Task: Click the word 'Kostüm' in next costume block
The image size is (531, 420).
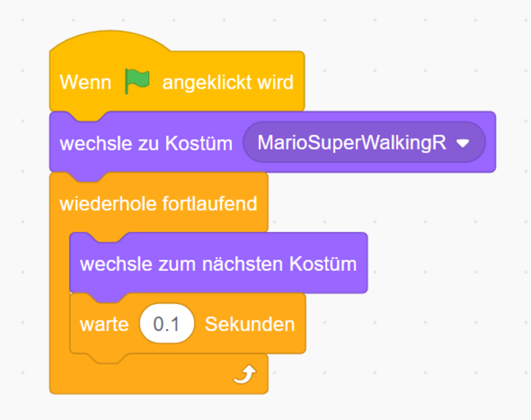Action: coord(323,264)
